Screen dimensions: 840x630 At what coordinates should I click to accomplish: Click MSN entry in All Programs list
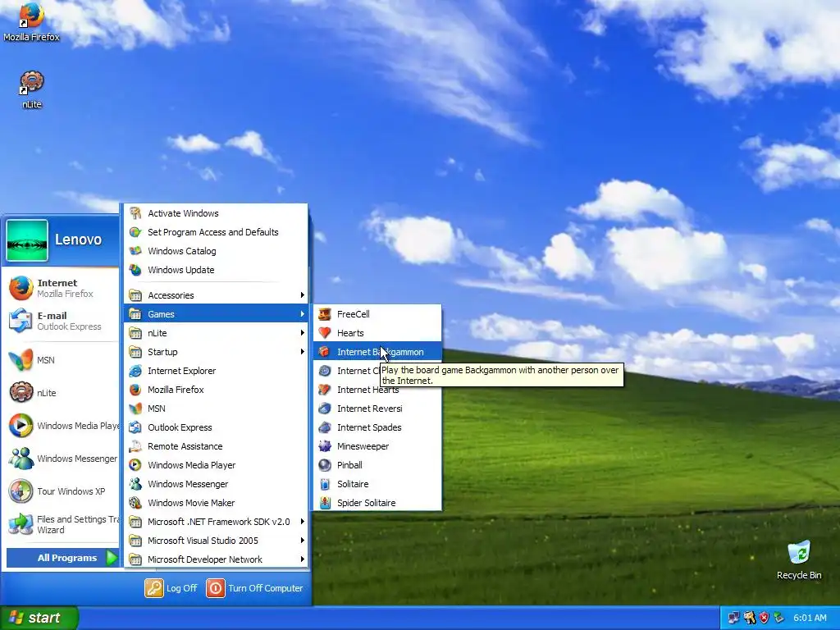(x=216, y=409)
